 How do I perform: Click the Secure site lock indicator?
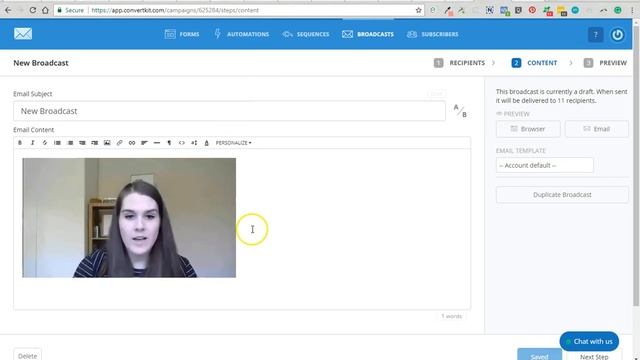coord(71,10)
